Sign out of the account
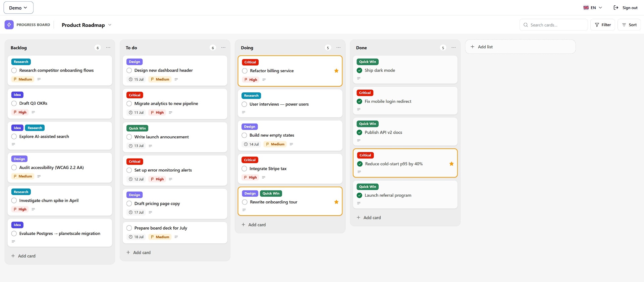 626,8
